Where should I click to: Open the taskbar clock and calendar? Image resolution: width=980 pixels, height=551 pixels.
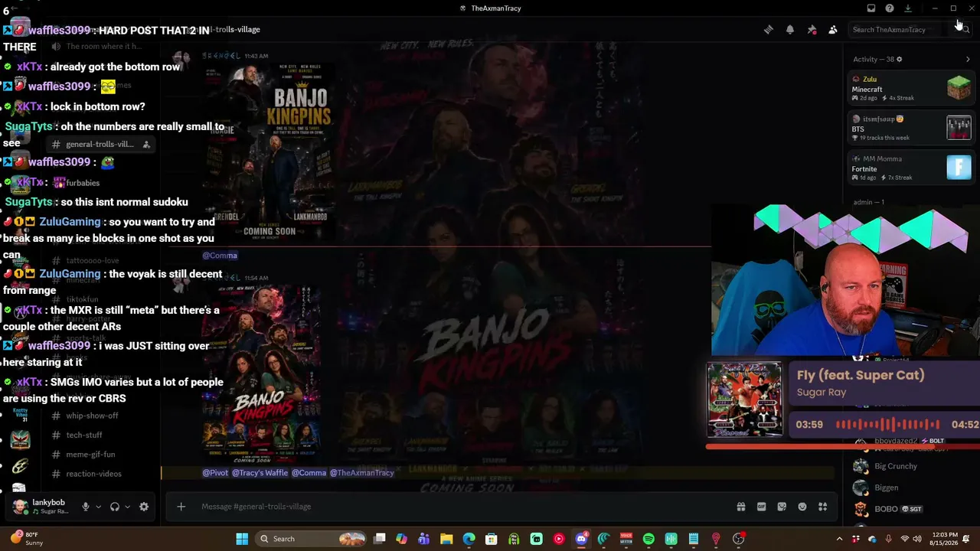coord(946,539)
